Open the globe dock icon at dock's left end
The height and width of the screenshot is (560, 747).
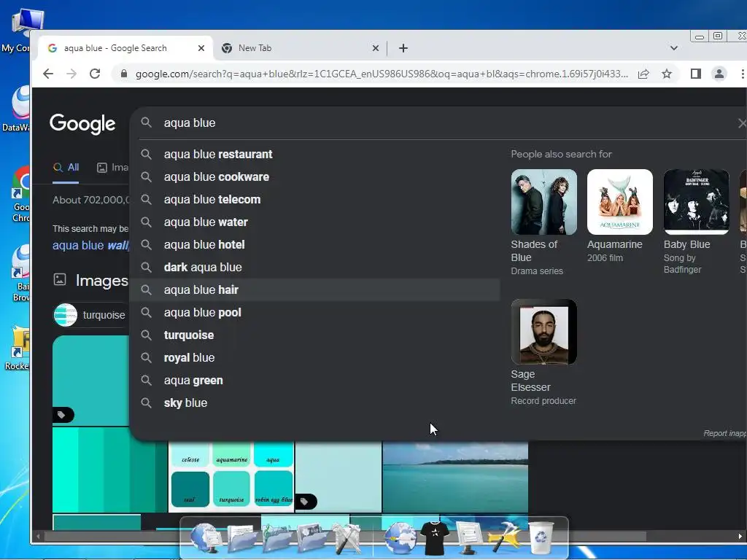(206, 538)
